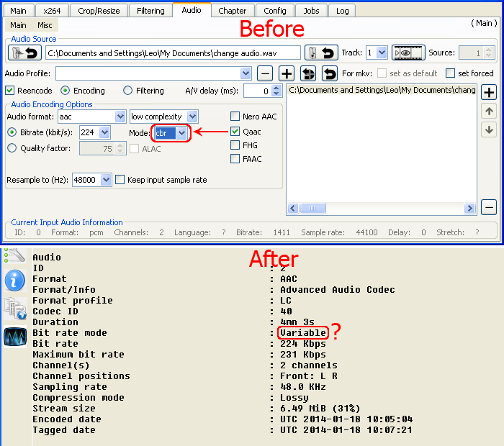The height and width of the screenshot is (446, 504).
Task: Click the reload audio profile arrow icon
Action: [330, 73]
